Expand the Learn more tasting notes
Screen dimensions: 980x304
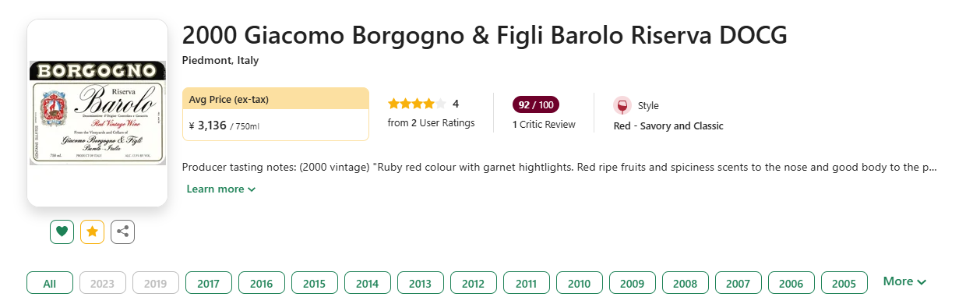click(221, 189)
